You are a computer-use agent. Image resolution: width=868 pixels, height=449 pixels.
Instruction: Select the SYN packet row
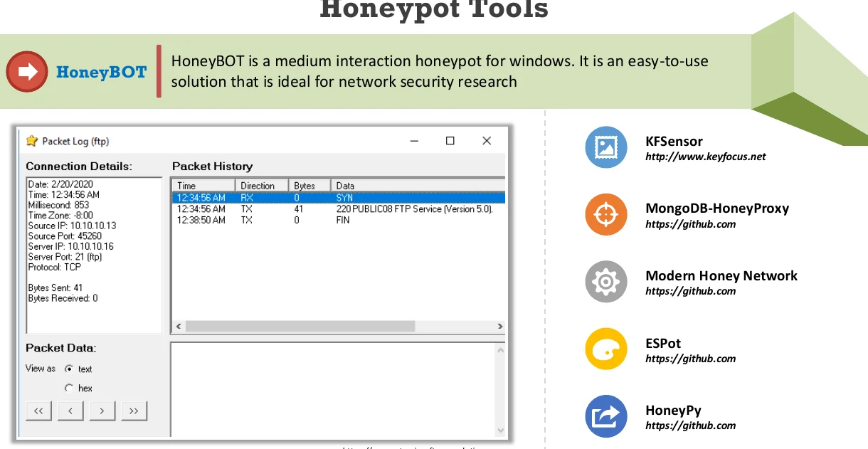coord(339,198)
